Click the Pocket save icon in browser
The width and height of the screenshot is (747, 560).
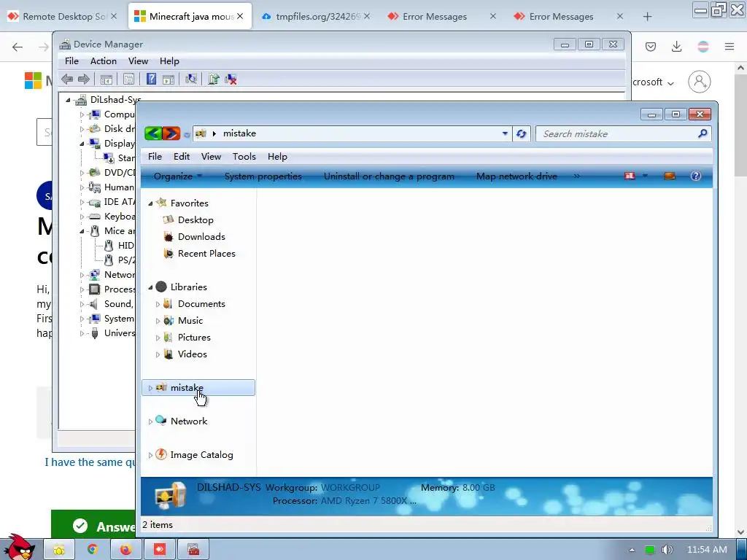click(x=650, y=47)
